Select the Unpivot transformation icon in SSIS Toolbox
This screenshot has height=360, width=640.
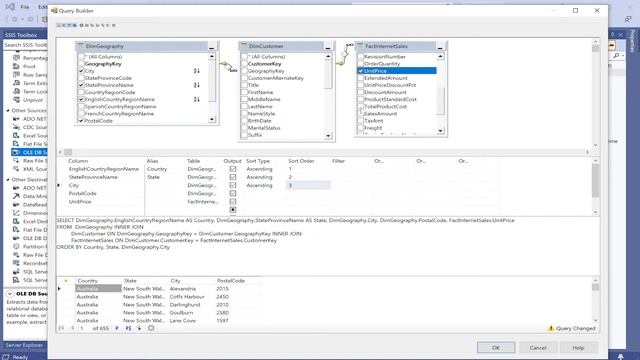[x=16, y=100]
